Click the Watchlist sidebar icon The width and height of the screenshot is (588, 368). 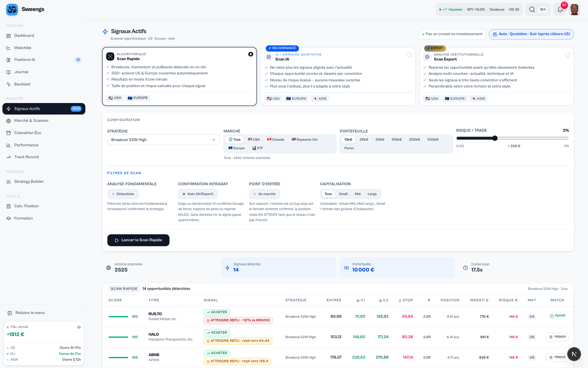click(9, 48)
